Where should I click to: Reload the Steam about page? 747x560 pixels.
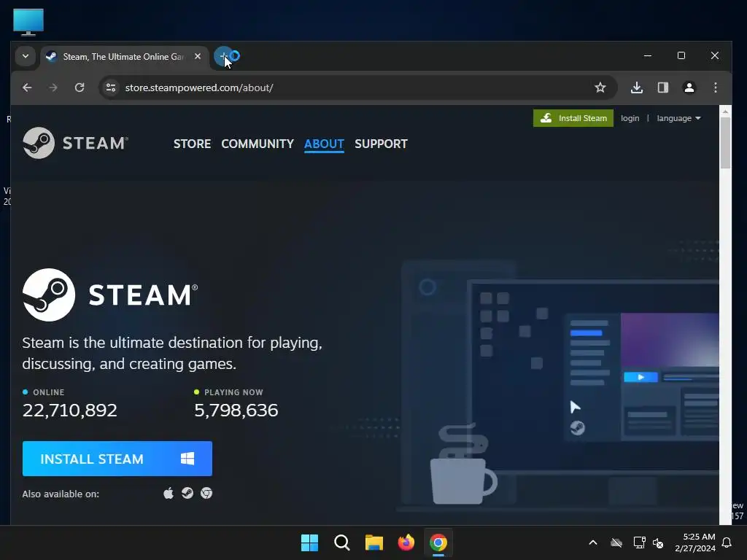click(80, 87)
